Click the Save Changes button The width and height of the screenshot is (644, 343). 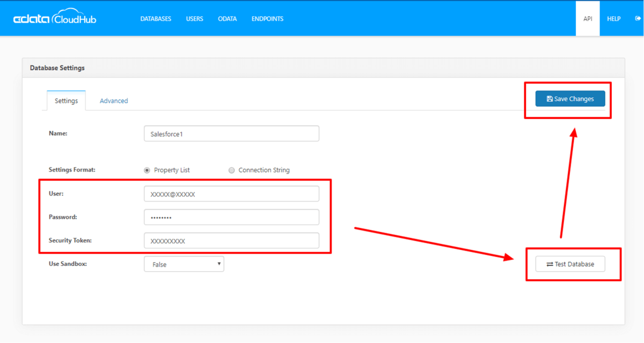pos(570,99)
